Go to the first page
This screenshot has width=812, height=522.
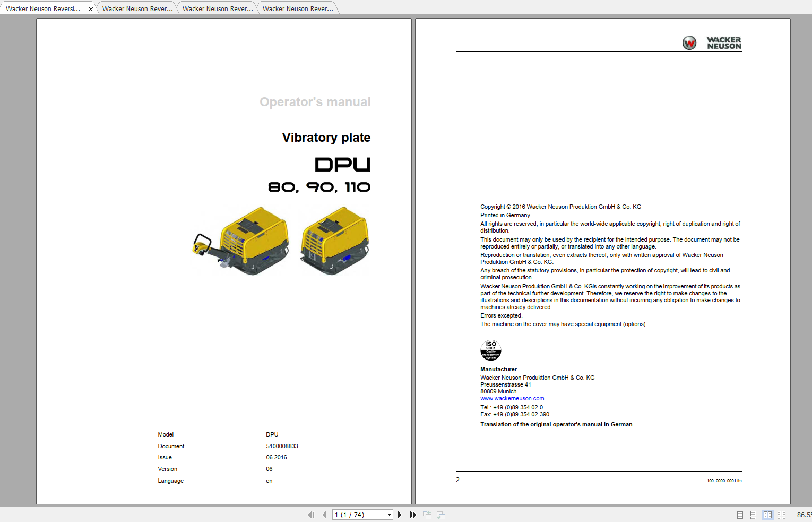(x=311, y=515)
